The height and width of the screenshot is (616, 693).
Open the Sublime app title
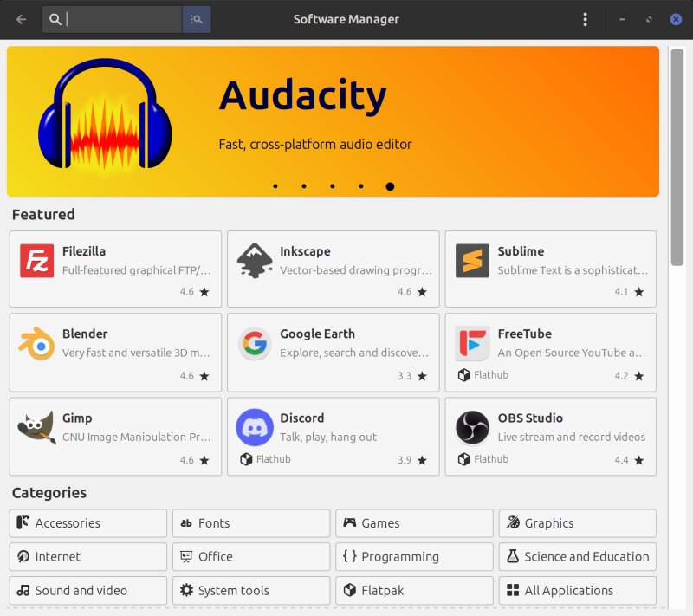[521, 251]
